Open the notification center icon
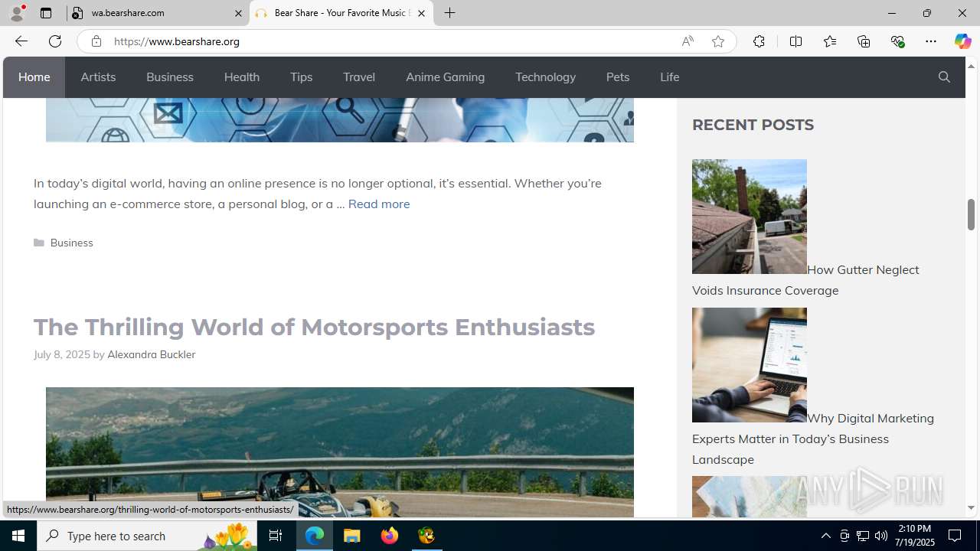The image size is (980, 551). click(x=955, y=536)
